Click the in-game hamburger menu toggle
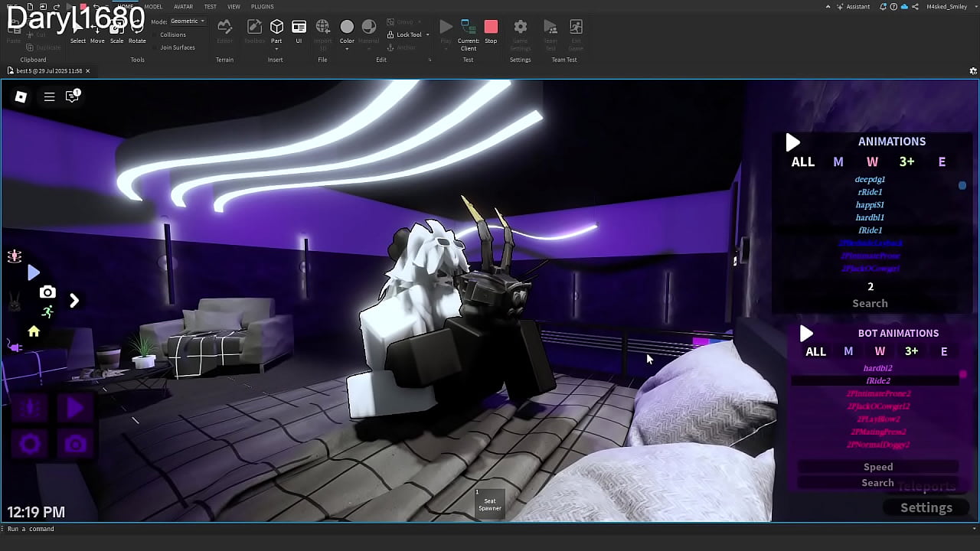The image size is (980, 551). (49, 97)
